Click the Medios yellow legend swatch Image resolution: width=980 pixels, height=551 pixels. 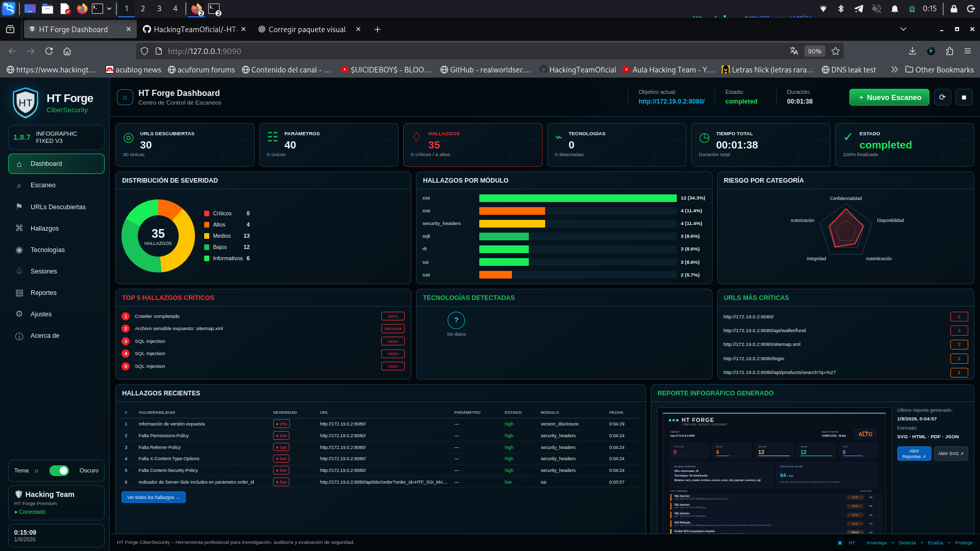click(207, 236)
